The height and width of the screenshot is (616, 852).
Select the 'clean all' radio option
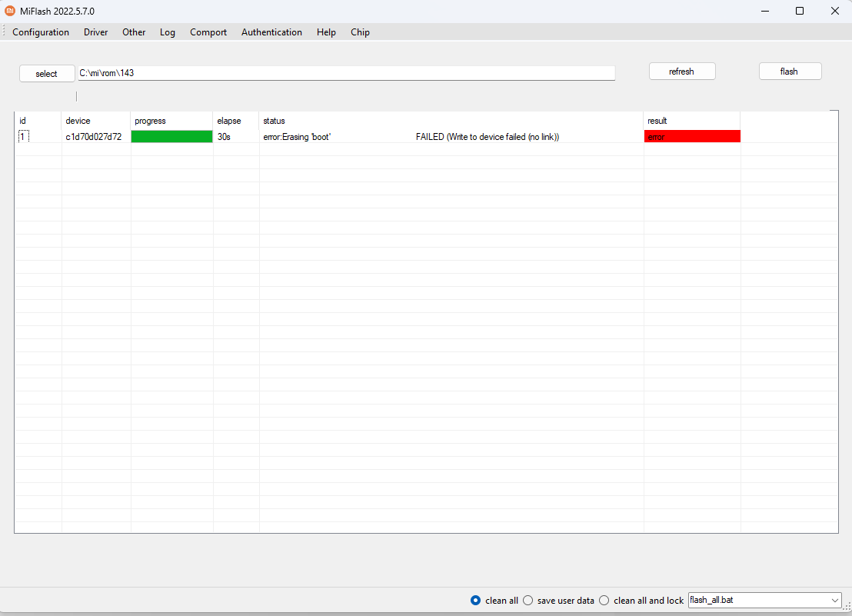coord(476,601)
